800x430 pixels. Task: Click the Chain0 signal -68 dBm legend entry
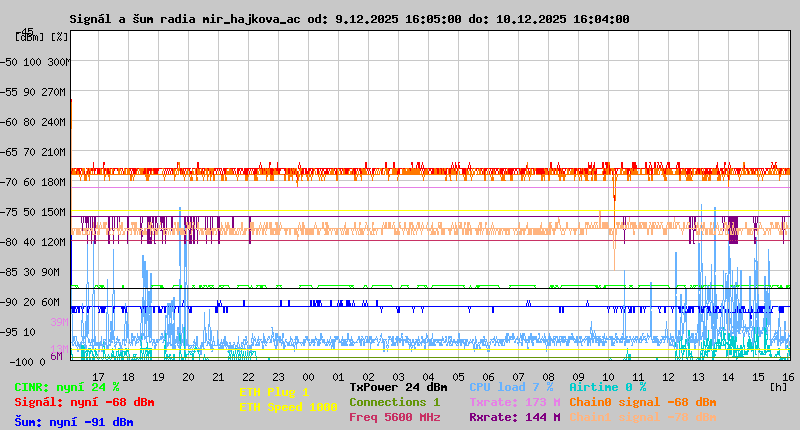(x=643, y=402)
